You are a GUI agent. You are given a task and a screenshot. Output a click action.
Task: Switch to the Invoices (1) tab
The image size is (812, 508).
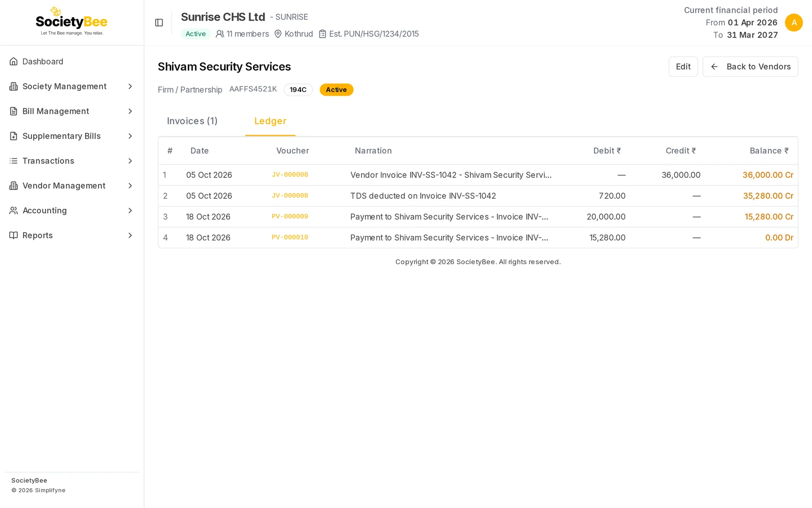click(192, 121)
